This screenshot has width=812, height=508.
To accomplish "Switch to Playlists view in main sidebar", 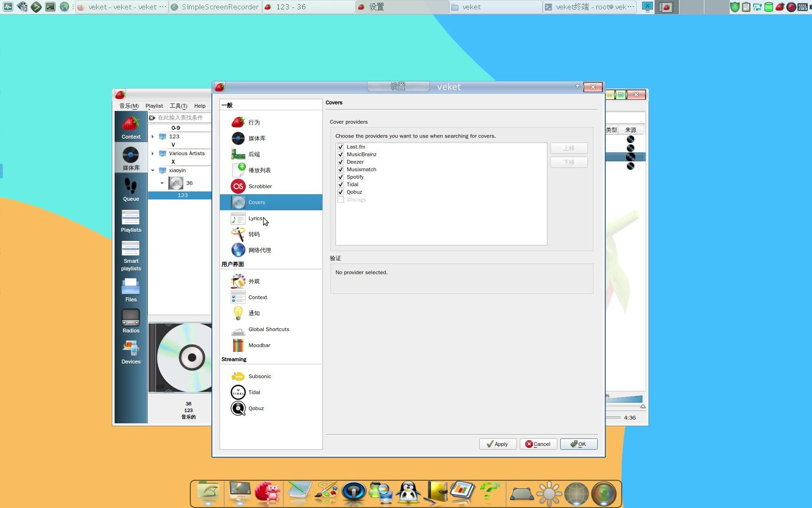I will tap(131, 220).
